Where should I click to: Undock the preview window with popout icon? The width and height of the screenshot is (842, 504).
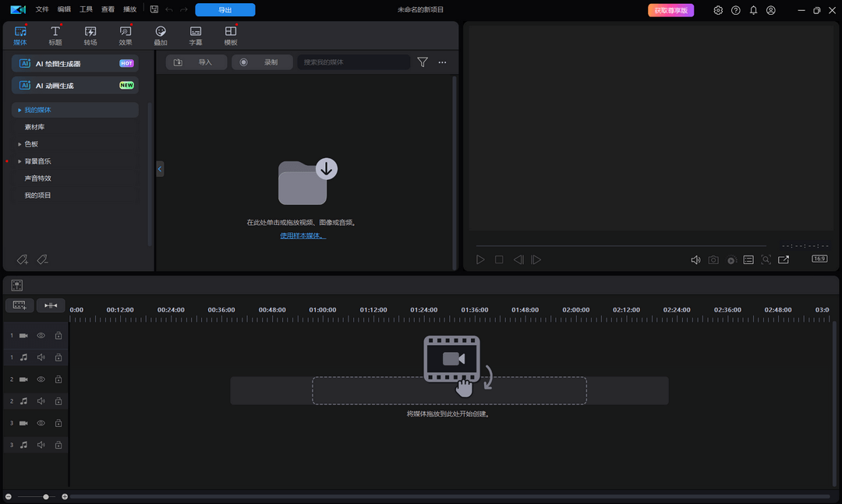pos(784,259)
